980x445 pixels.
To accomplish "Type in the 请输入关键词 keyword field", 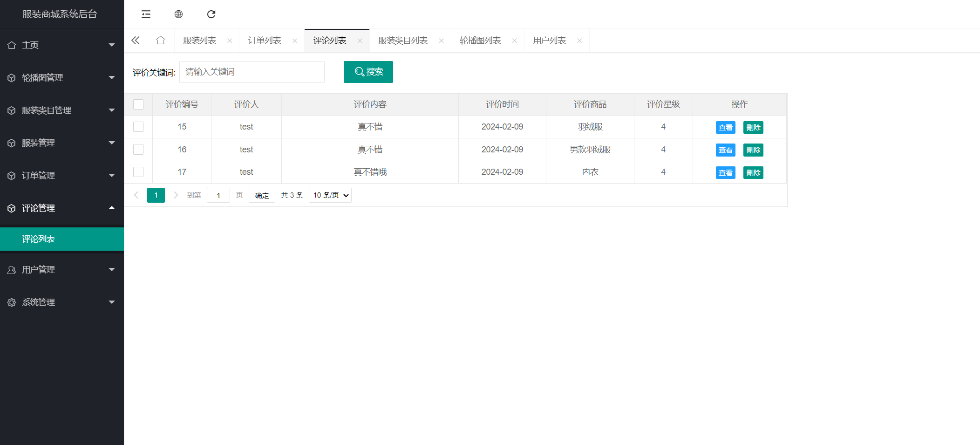I will pos(252,72).
